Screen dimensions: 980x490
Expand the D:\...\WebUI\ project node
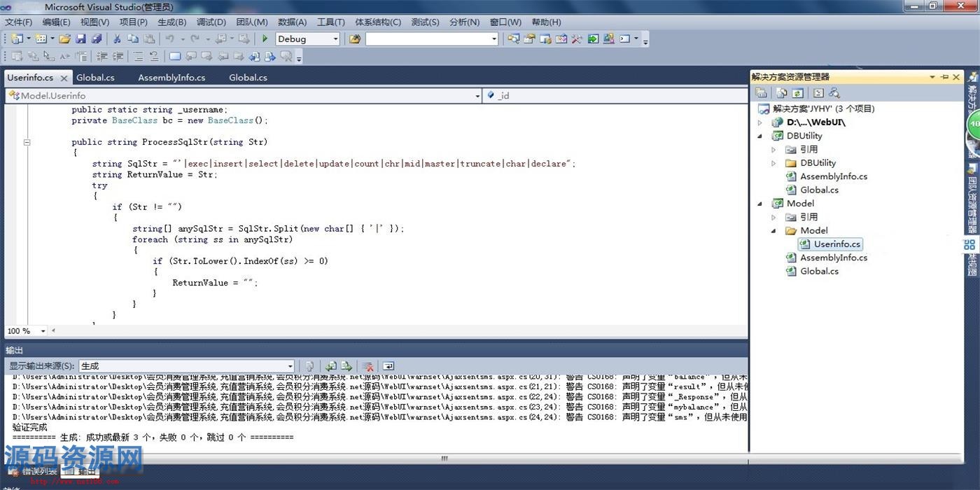click(760, 122)
